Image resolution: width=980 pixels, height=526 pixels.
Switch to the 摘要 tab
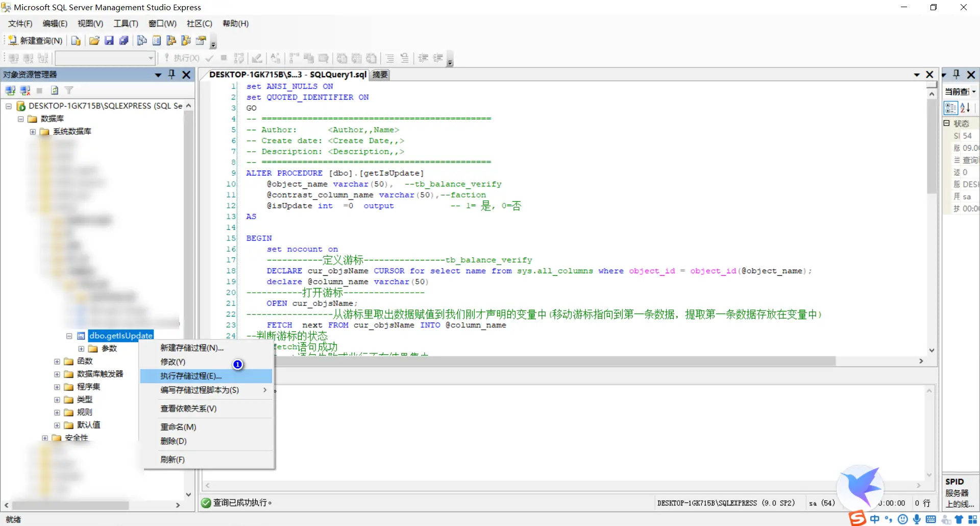[x=380, y=75]
